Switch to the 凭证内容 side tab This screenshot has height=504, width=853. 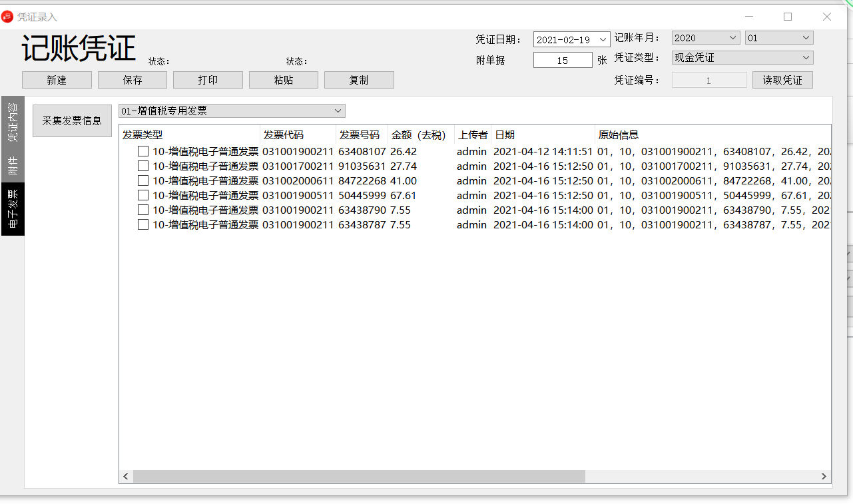click(x=13, y=121)
